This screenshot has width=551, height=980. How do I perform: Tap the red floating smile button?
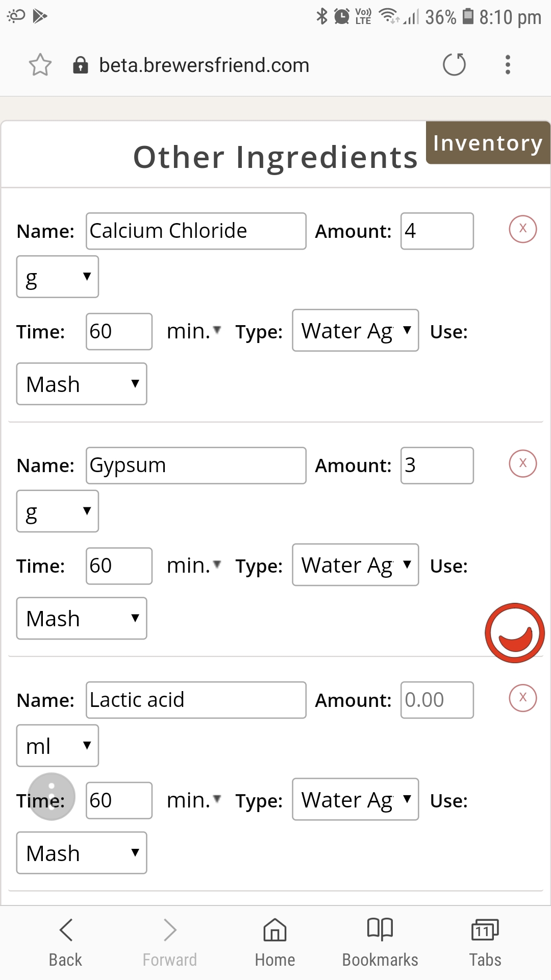point(515,633)
